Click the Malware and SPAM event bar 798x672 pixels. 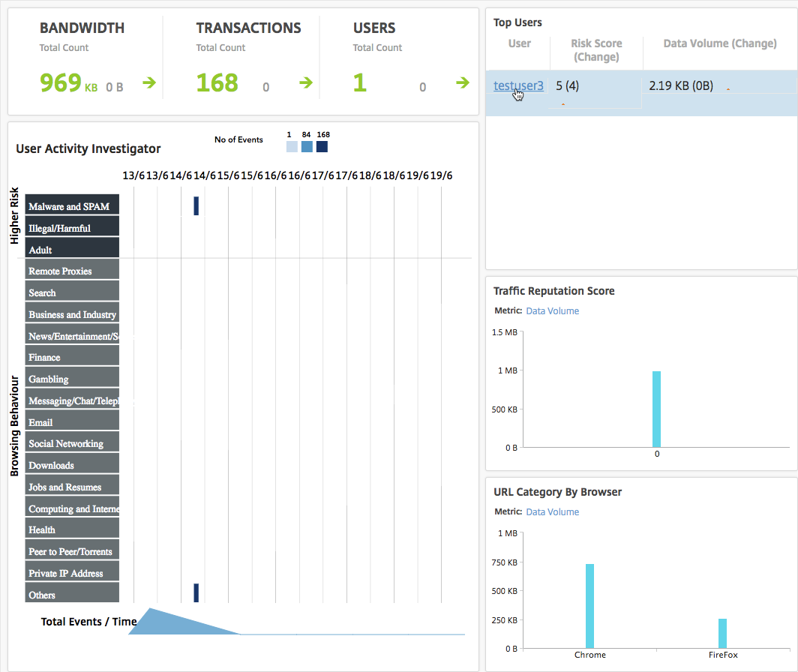click(x=196, y=206)
